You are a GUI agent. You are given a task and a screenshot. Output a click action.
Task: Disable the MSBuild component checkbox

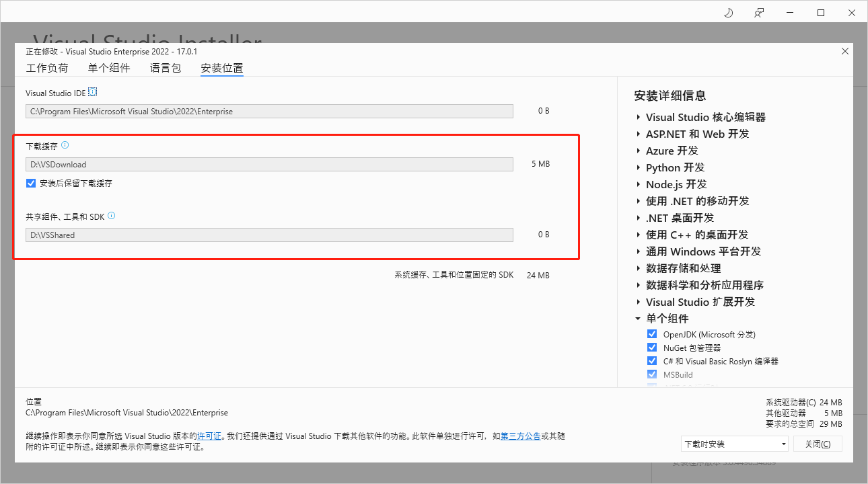coord(651,374)
